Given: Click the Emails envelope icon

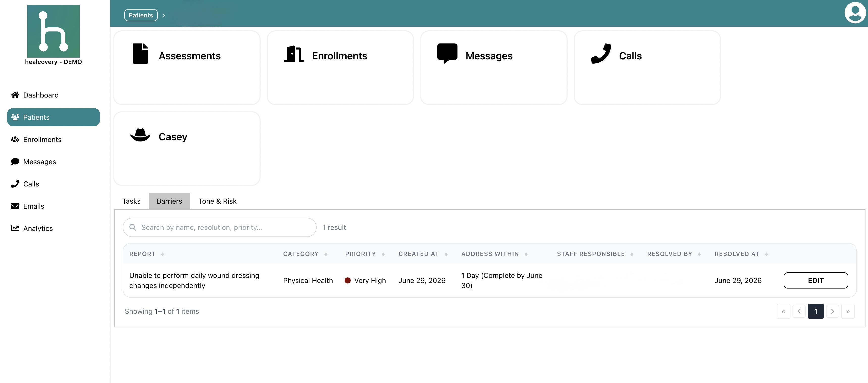Looking at the screenshot, I should click(x=15, y=206).
